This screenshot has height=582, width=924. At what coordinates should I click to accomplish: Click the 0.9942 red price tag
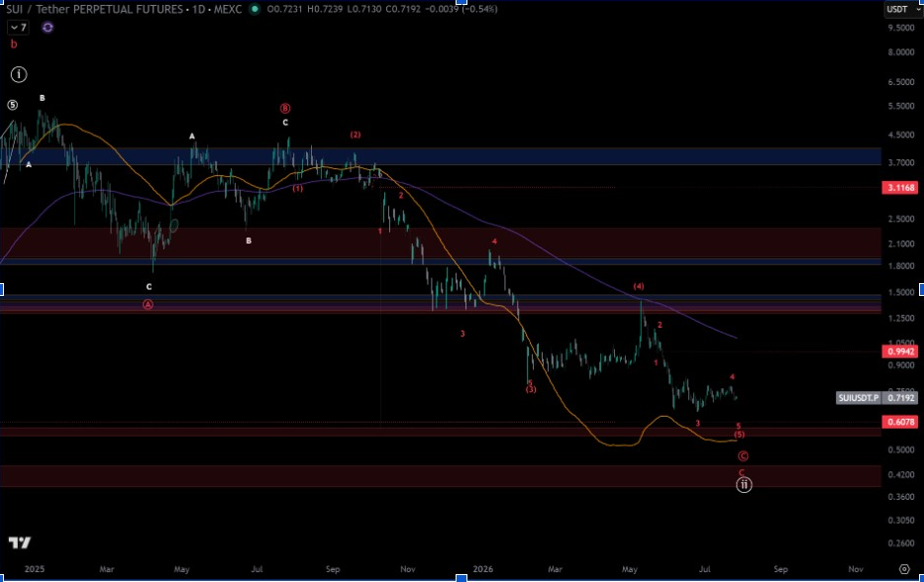point(901,351)
